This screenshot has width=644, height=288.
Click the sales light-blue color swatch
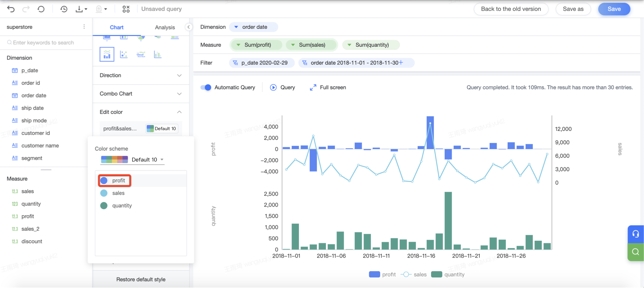[x=104, y=193]
